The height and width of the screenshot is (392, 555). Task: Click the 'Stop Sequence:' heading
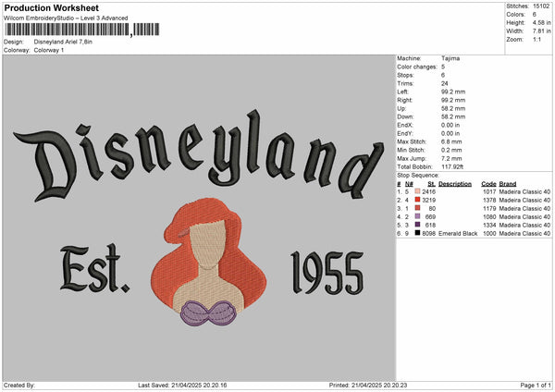coord(418,175)
